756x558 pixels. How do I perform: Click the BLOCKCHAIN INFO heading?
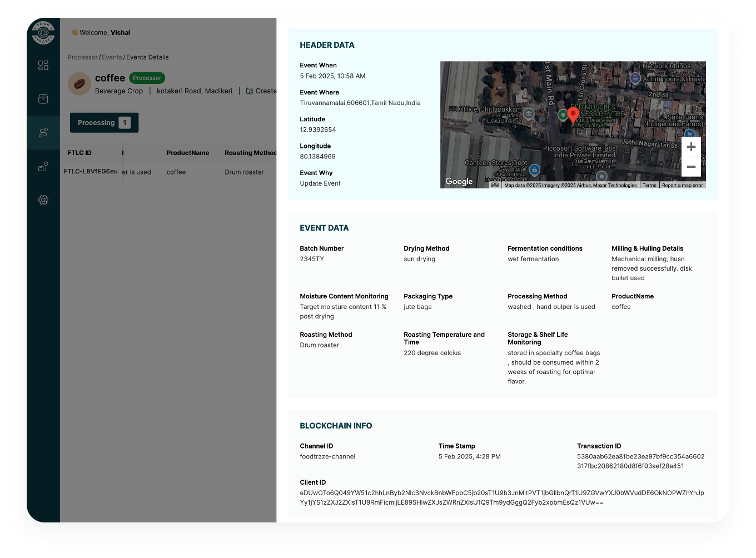coord(336,426)
